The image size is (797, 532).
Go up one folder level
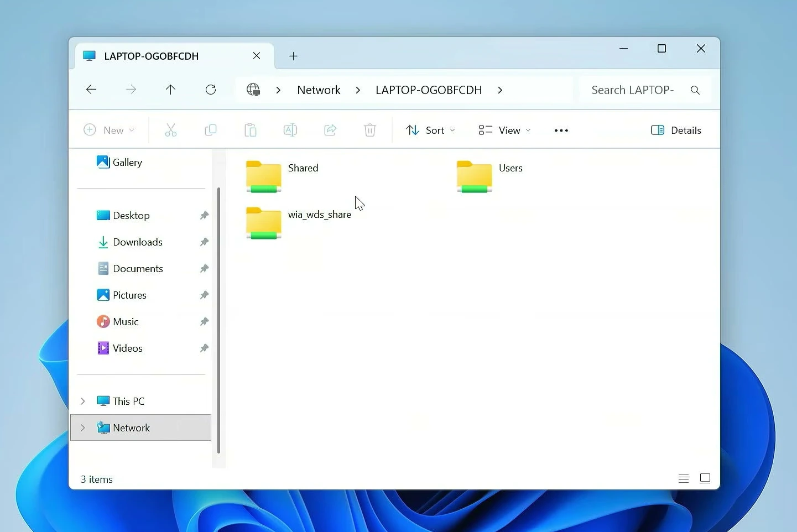(x=170, y=90)
